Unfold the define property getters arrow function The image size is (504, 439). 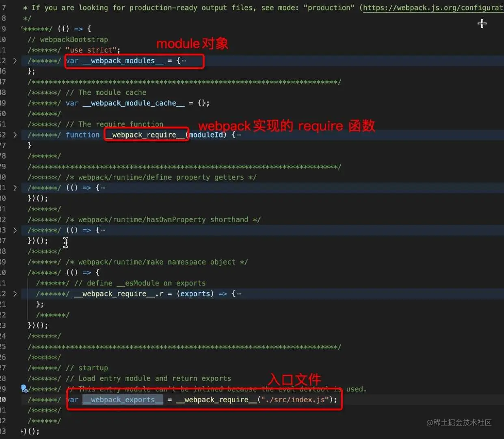click(15, 188)
